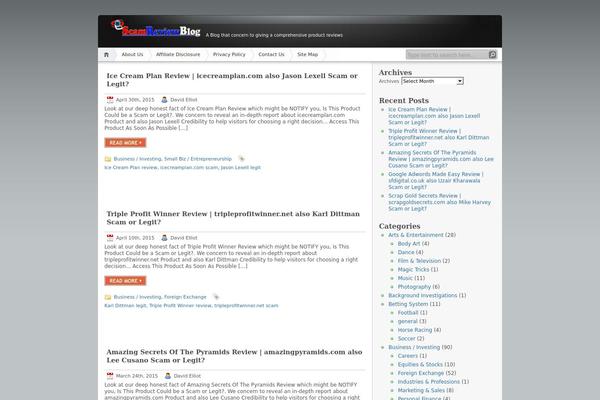Click tag icon of Ice Cream Plan post
This screenshot has height=400, width=600.
coord(241,158)
